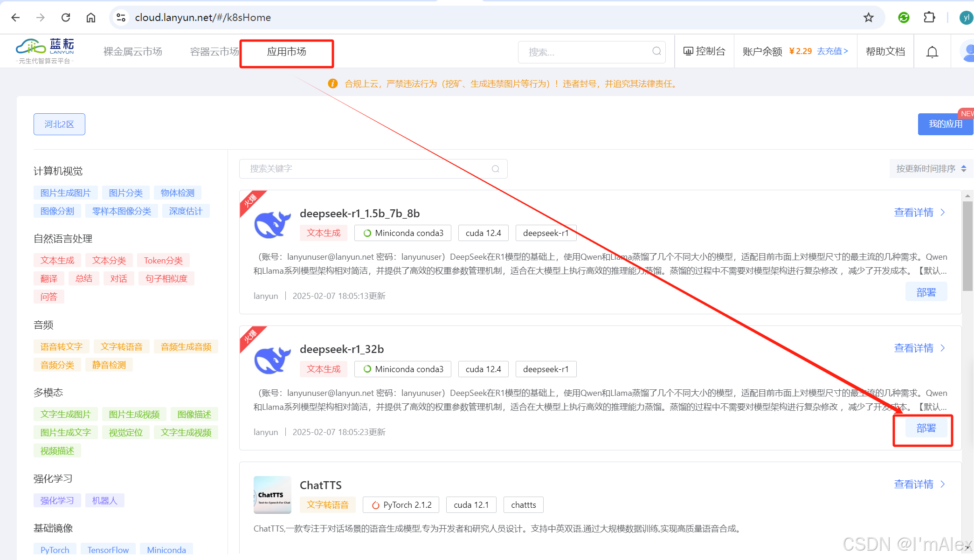Switch to the 应用市场 tab
Viewport: 974px width, 560px height.
(287, 52)
